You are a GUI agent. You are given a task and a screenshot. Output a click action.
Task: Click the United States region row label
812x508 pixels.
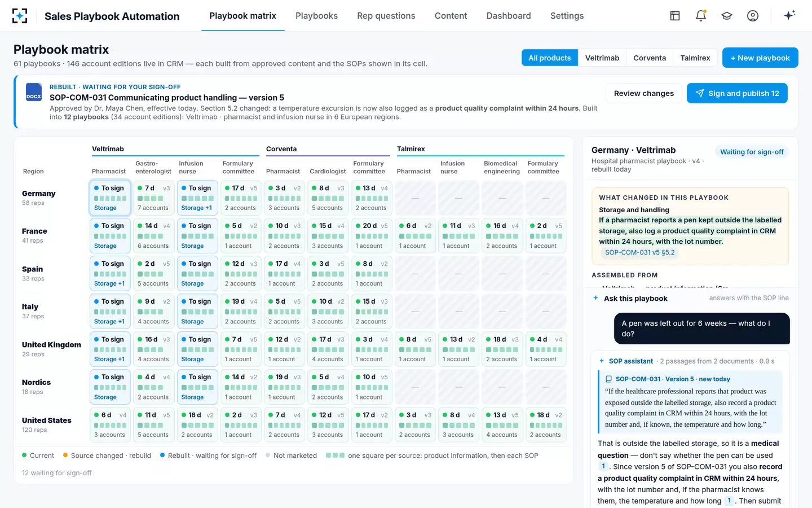coord(47,424)
